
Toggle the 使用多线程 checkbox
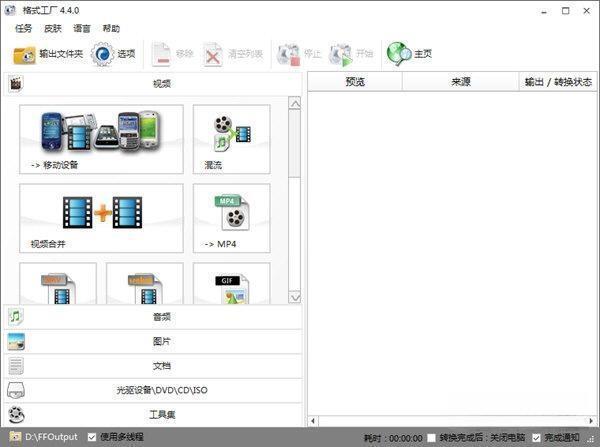[93, 437]
